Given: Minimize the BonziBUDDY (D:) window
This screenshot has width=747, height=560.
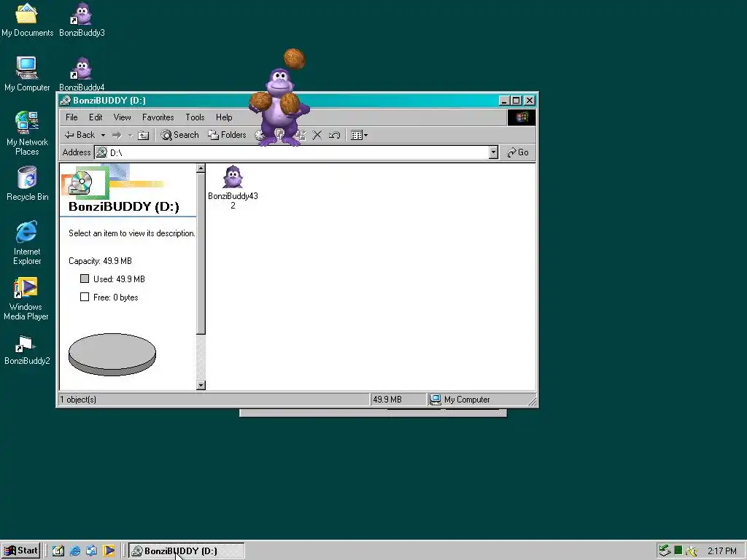Looking at the screenshot, I should 504,101.
